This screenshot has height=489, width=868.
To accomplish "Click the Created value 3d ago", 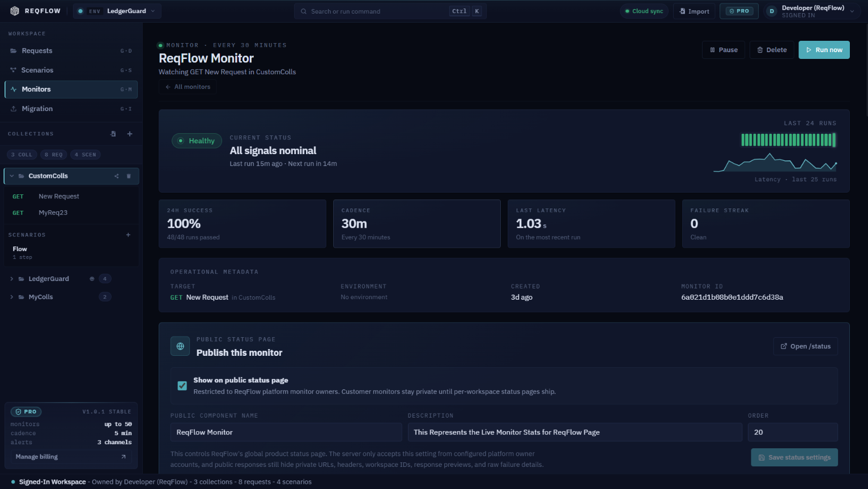I will [522, 297].
